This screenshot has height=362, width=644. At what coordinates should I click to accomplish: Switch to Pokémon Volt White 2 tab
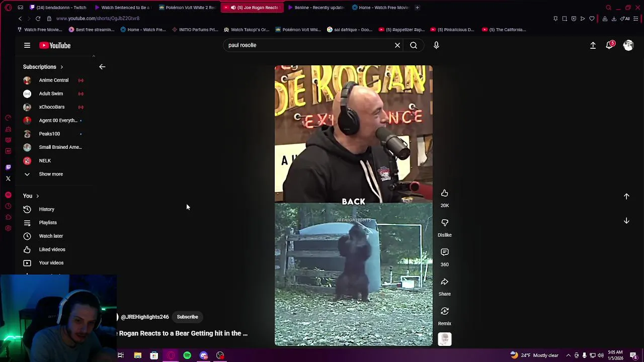(x=187, y=8)
